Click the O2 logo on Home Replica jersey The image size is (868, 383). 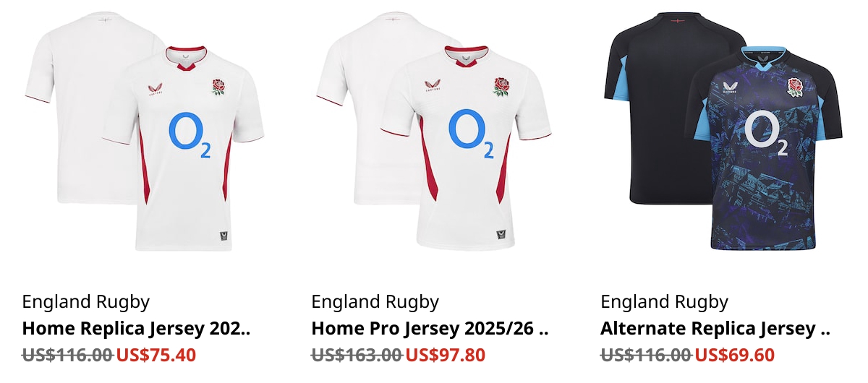click(x=190, y=134)
